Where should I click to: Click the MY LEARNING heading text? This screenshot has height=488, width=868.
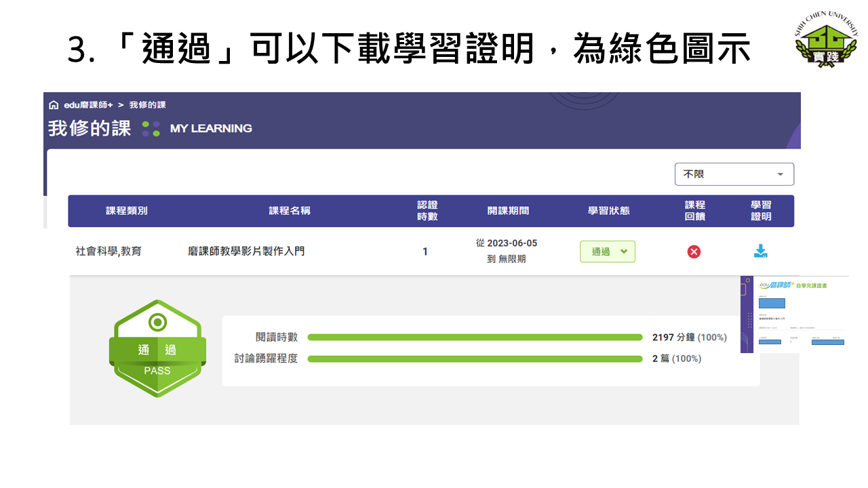211,128
